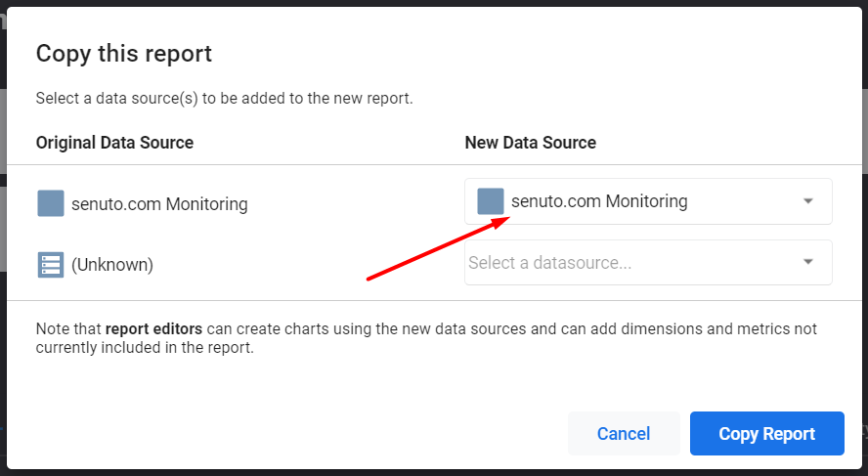Click the New Data Source column header

[x=531, y=143]
